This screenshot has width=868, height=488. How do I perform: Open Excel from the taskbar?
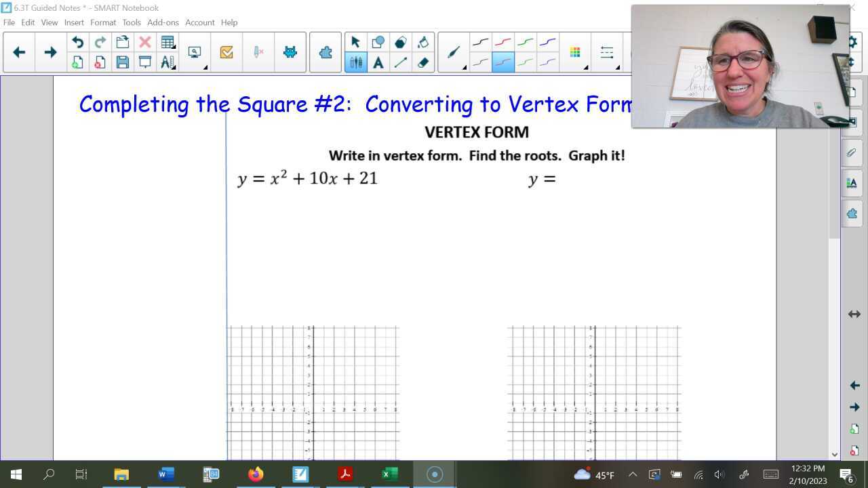[x=389, y=474]
